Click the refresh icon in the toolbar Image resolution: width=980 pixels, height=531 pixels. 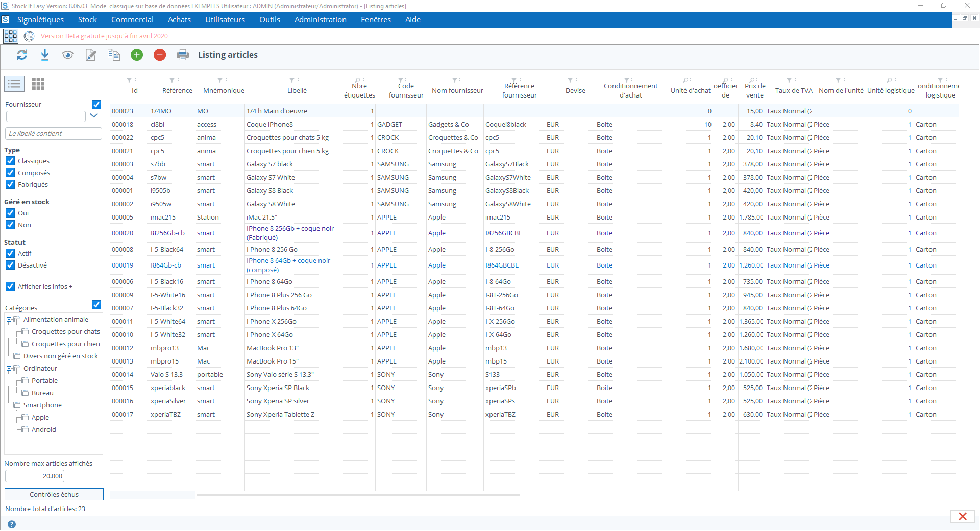pos(22,55)
